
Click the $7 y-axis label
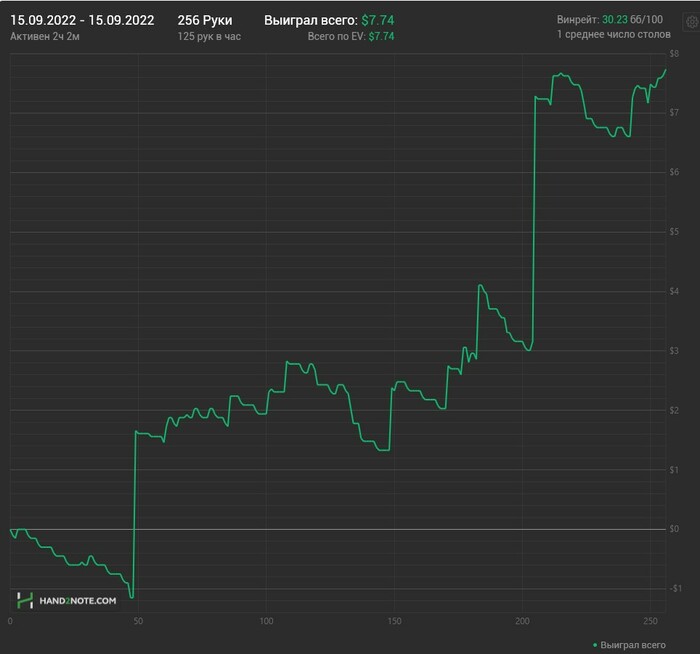coord(674,112)
